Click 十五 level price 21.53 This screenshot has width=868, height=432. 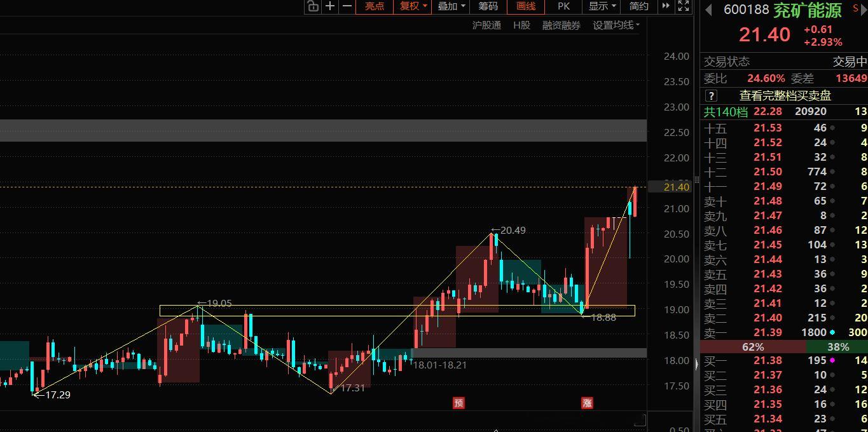[x=768, y=128]
